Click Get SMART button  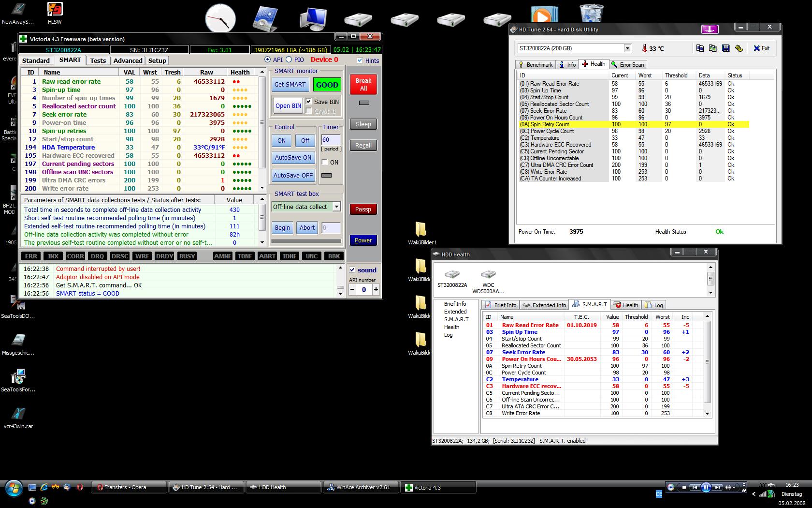[290, 84]
